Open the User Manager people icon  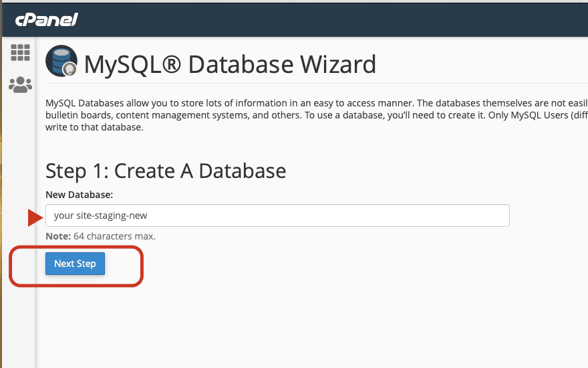pos(20,85)
